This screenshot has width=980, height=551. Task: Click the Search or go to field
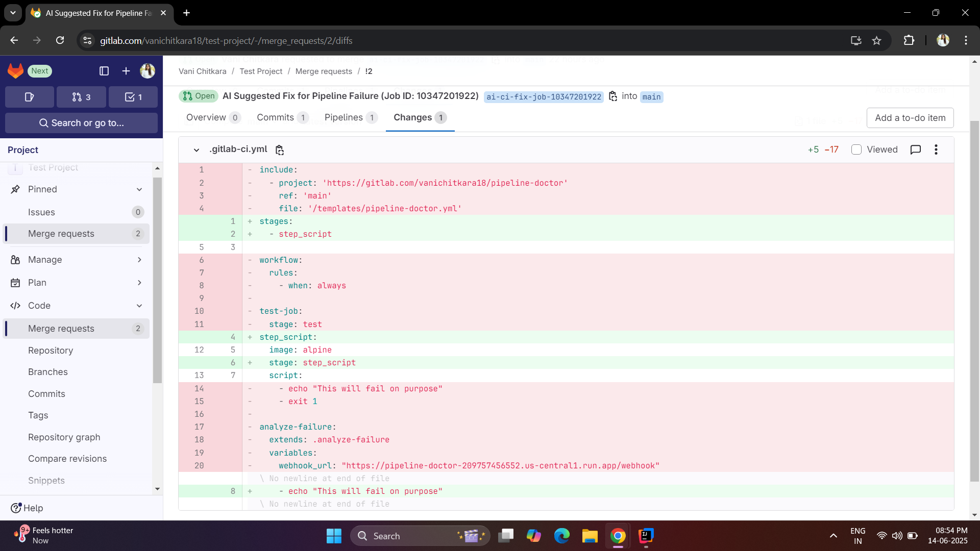point(82,123)
